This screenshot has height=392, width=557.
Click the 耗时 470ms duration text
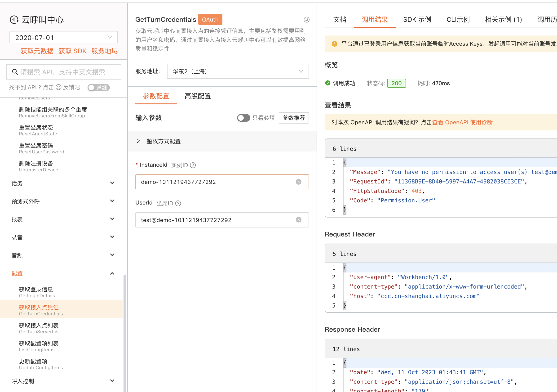(x=433, y=83)
